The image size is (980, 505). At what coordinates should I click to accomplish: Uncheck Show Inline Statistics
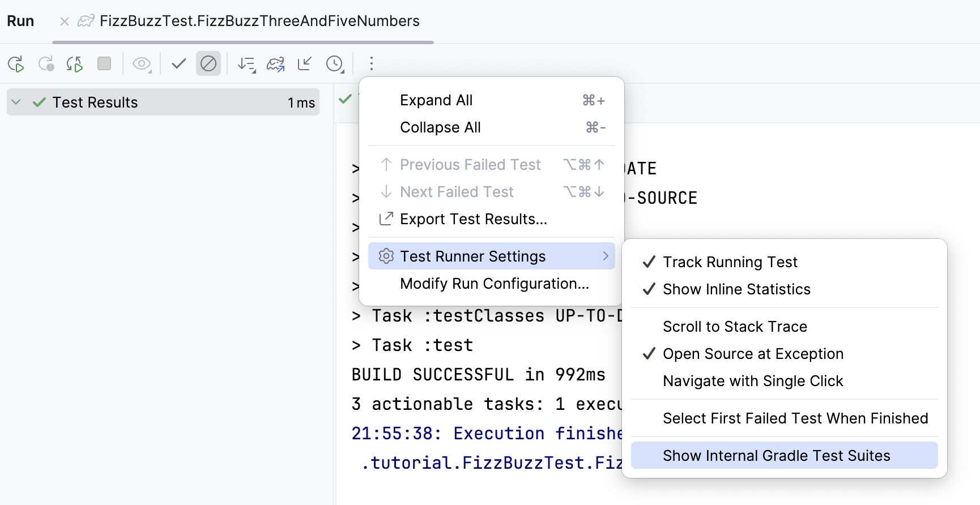click(x=736, y=289)
